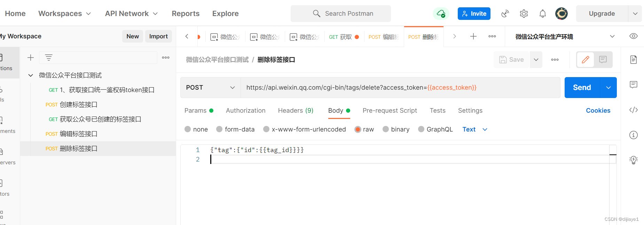The height and width of the screenshot is (225, 644).
Task: Click the Invite button
Action: click(x=474, y=14)
